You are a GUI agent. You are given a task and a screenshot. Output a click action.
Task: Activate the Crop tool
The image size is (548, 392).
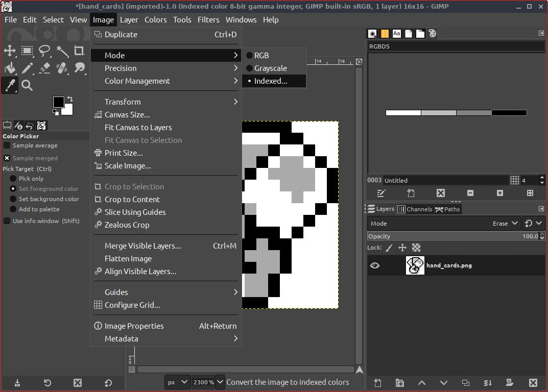click(79, 51)
